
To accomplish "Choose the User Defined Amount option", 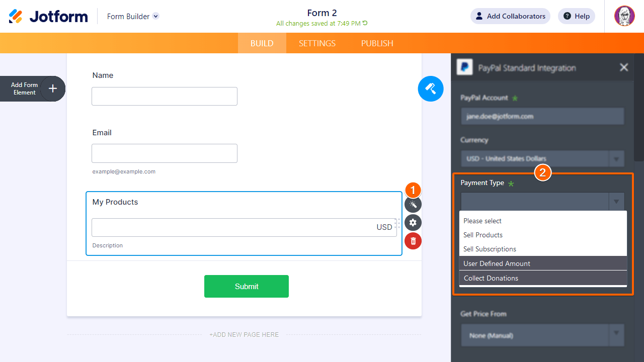I will pos(543,263).
